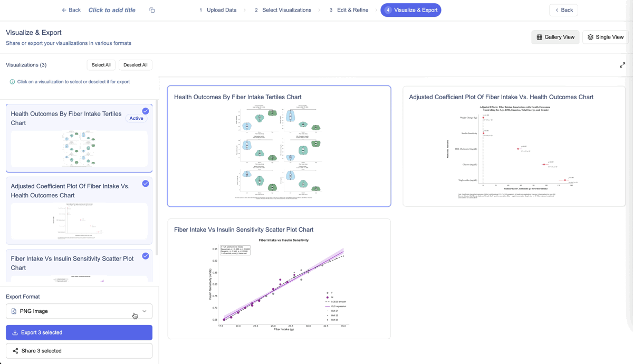Screen dimensions: 633x364
Task: Select the Gallery View grid icon
Action: click(539, 37)
